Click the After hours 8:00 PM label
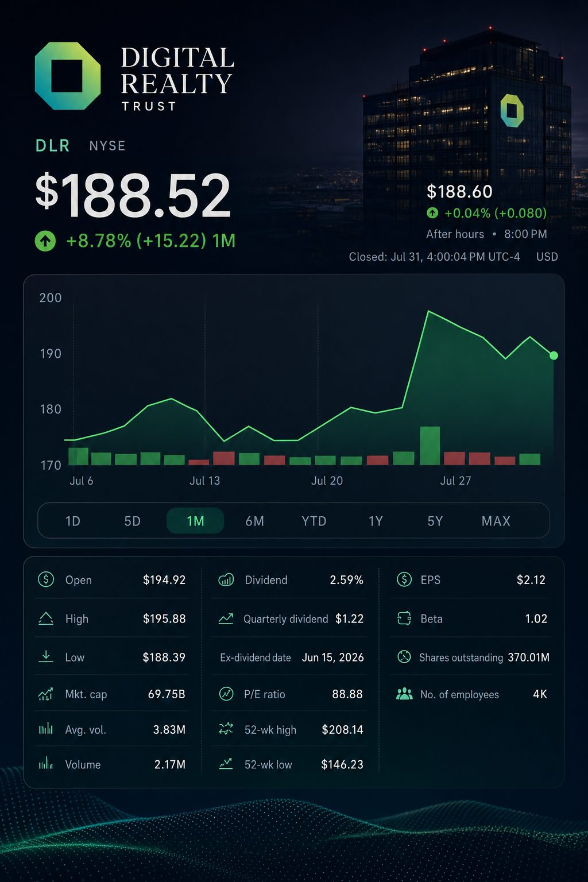Screen dimensions: 588x882 click(486, 234)
